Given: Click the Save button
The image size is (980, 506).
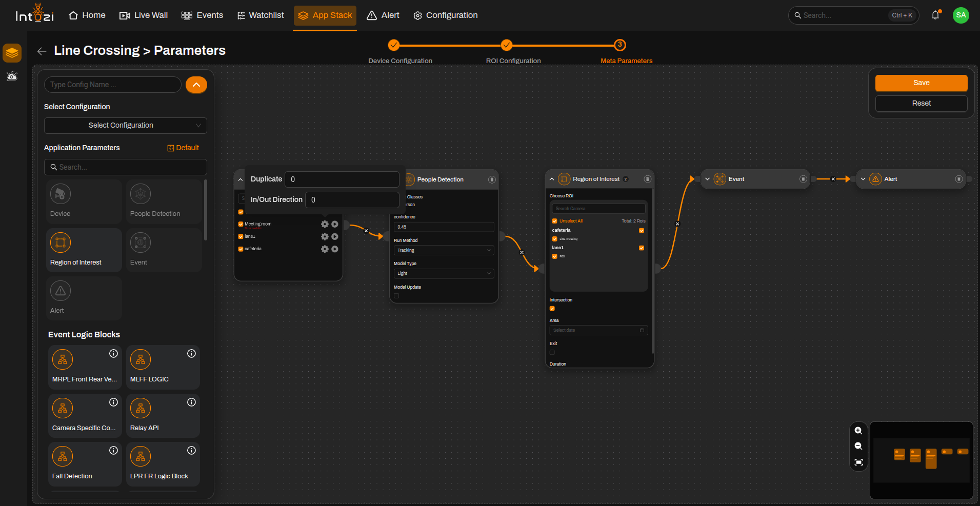Looking at the screenshot, I should pyautogui.click(x=921, y=83).
